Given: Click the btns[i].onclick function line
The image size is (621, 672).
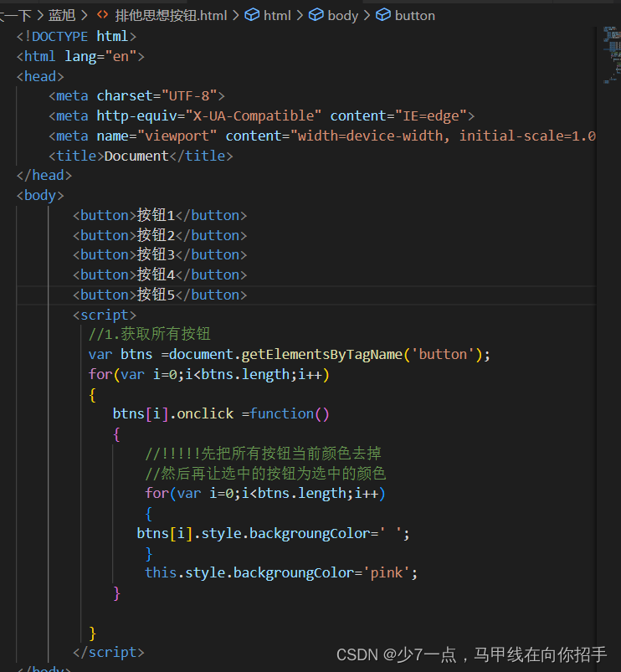Looking at the screenshot, I should (x=221, y=414).
